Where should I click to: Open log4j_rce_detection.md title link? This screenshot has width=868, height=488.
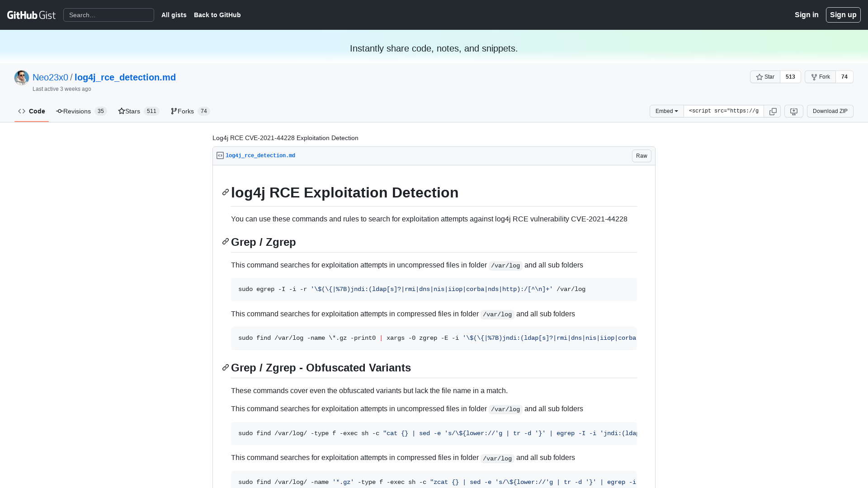125,77
